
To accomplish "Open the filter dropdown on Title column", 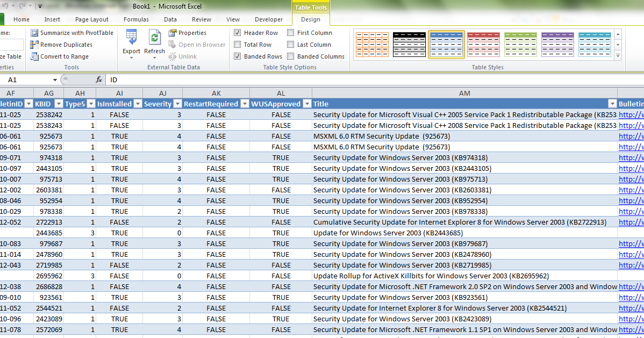I will click(612, 103).
